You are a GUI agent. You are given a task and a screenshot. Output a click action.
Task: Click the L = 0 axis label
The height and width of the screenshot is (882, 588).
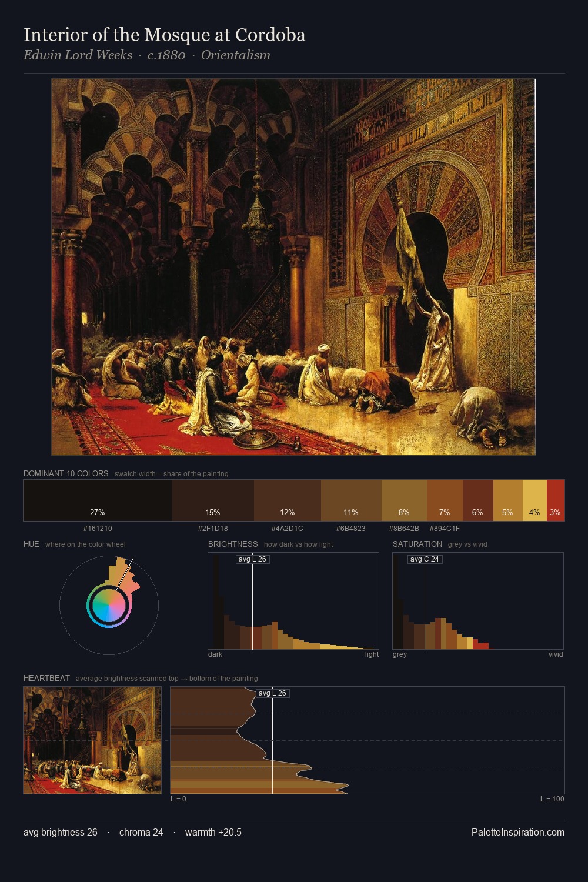[178, 799]
